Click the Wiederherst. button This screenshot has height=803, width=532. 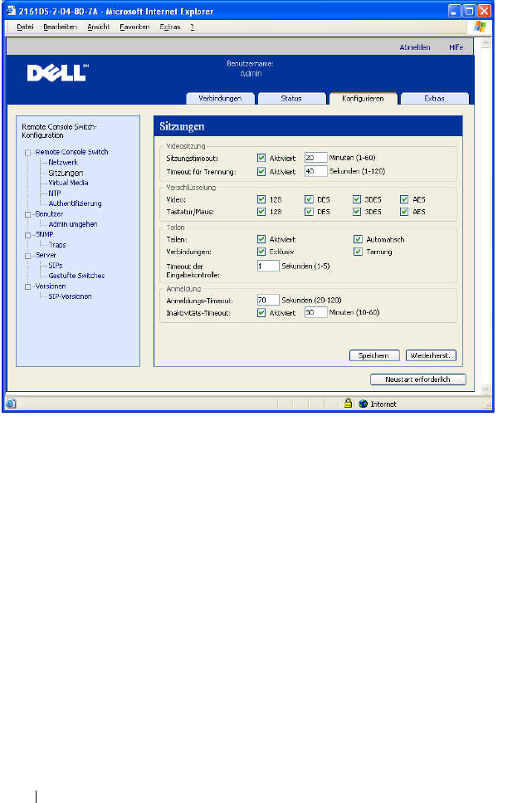[431, 355]
